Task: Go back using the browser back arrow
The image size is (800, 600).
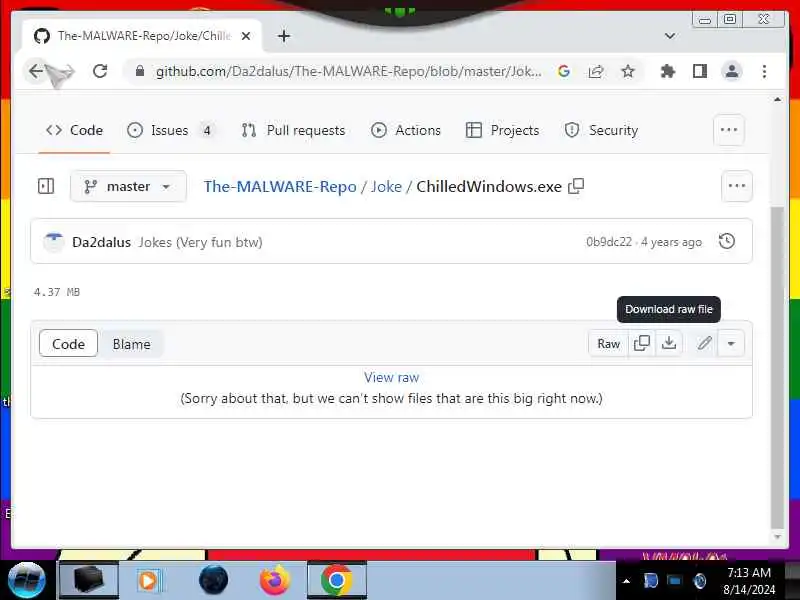Action: click(36, 71)
